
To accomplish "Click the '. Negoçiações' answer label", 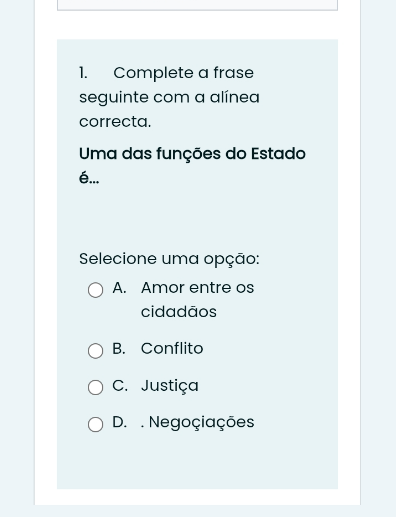I will (197, 422).
